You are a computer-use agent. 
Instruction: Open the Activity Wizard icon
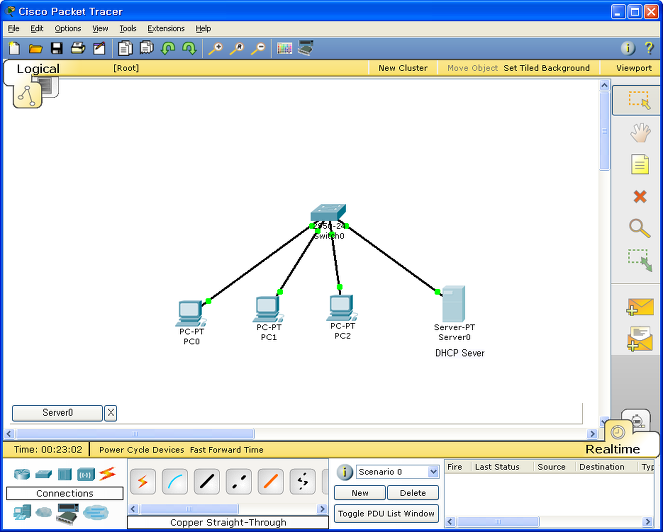(x=99, y=48)
